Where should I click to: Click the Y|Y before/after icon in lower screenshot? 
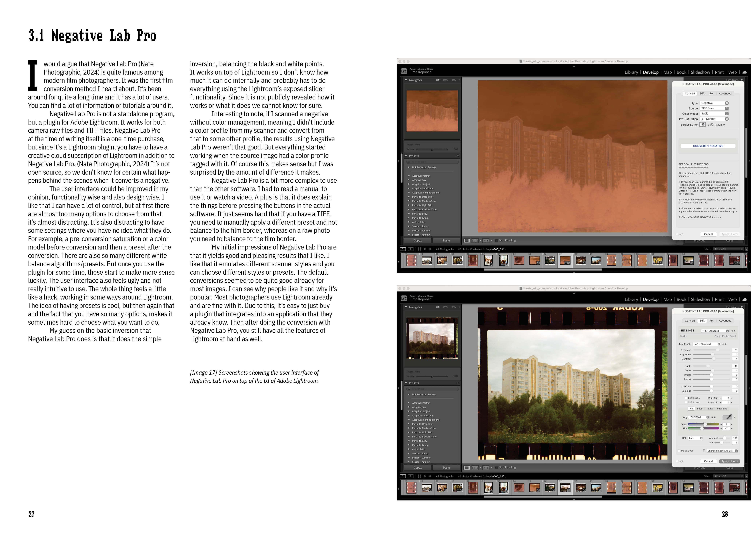pos(486,468)
